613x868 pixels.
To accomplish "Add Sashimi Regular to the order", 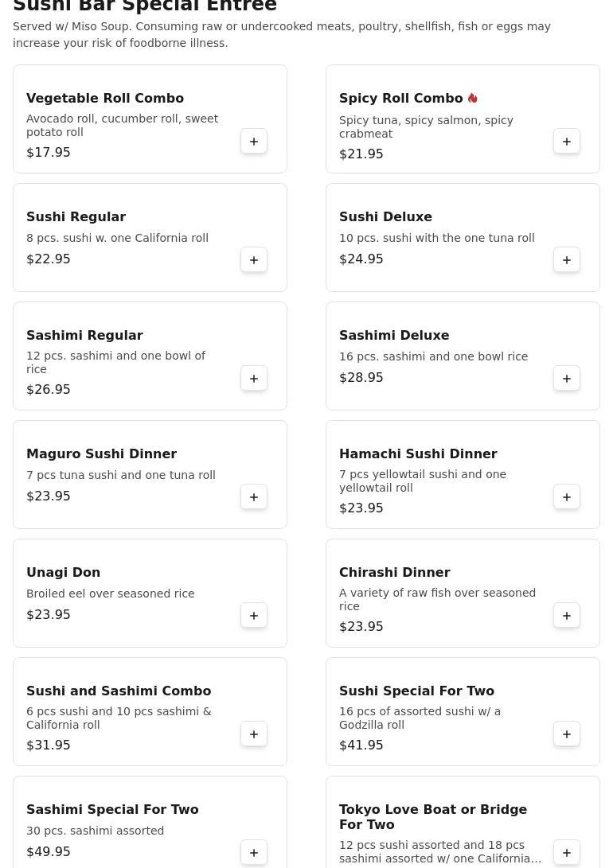I will (x=254, y=379).
